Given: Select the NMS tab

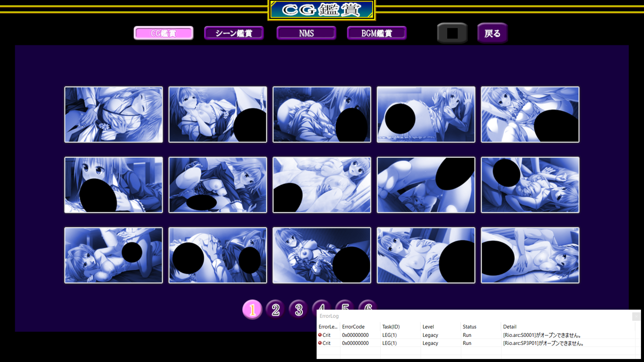Looking at the screenshot, I should point(306,33).
